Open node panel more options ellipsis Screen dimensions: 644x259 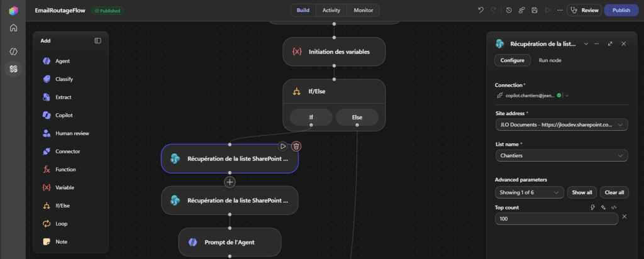[597, 43]
